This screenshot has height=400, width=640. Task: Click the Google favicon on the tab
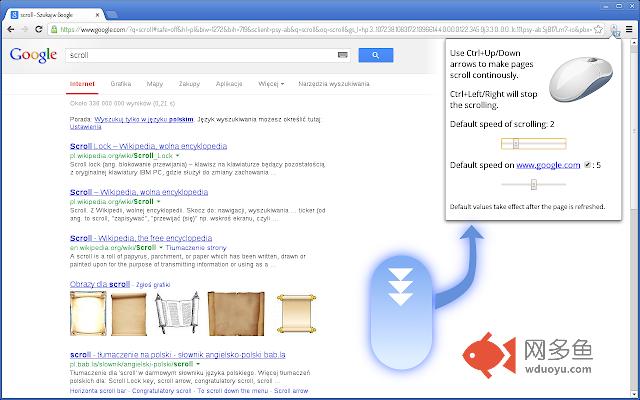(x=15, y=15)
